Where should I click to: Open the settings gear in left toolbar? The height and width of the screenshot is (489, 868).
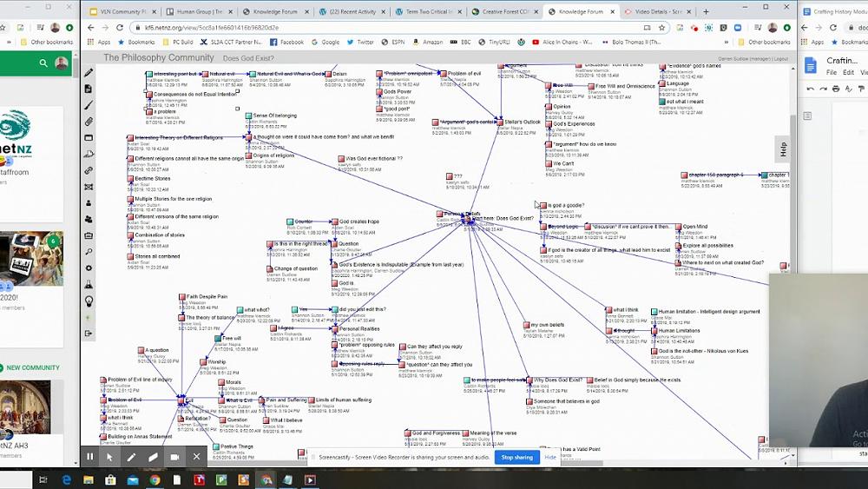(89, 268)
